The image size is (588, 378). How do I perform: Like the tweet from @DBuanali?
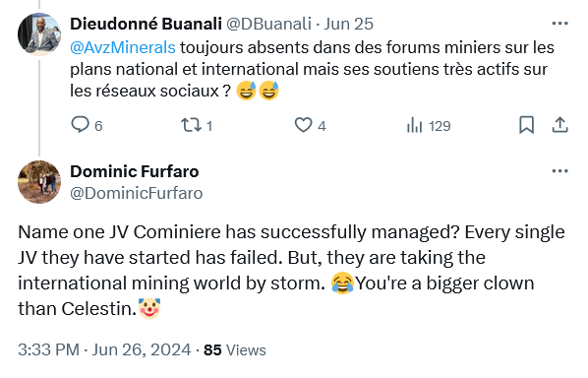[x=310, y=125]
